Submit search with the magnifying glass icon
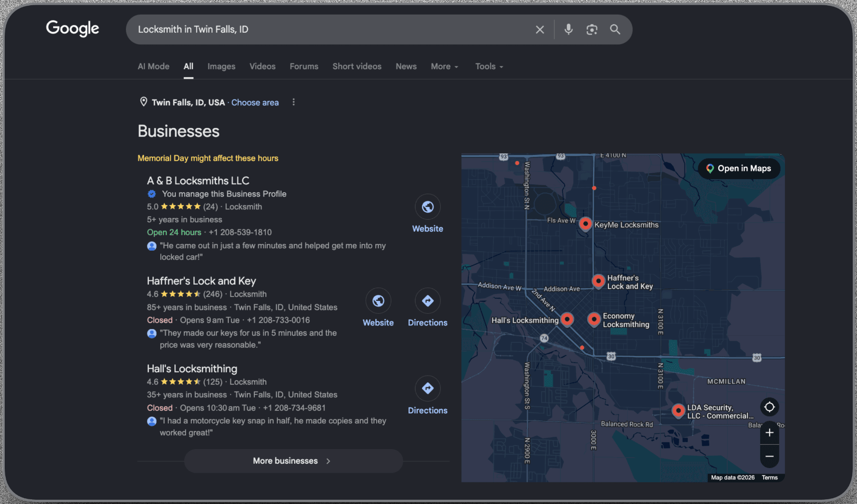 pos(615,29)
